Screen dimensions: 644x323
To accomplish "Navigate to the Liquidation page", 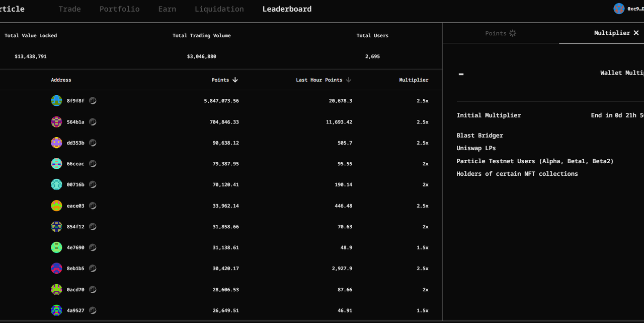I will point(219,9).
